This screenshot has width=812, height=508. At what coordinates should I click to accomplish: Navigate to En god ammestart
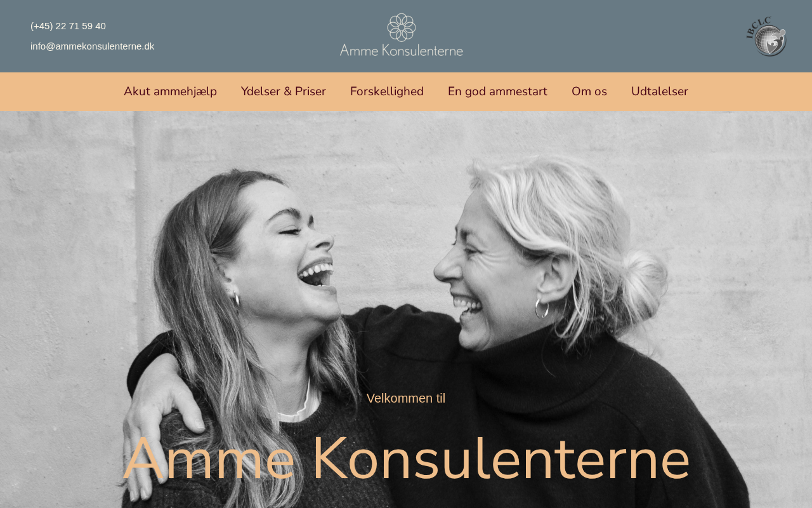tap(497, 91)
